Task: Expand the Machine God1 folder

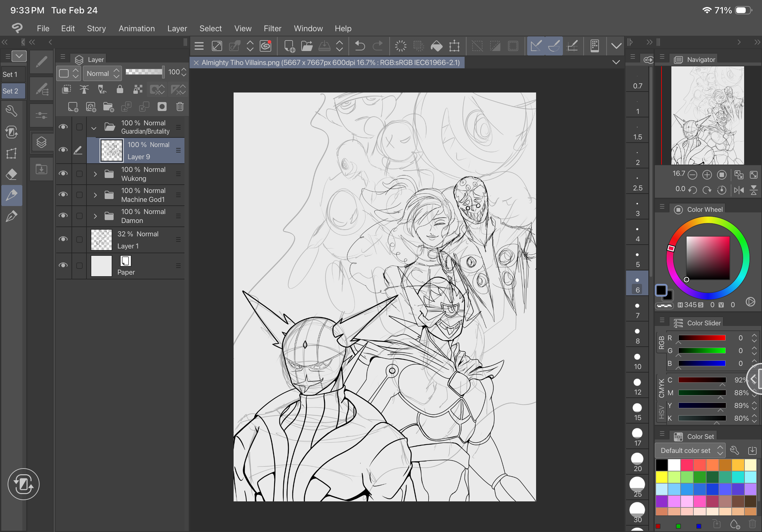Action: click(x=95, y=195)
